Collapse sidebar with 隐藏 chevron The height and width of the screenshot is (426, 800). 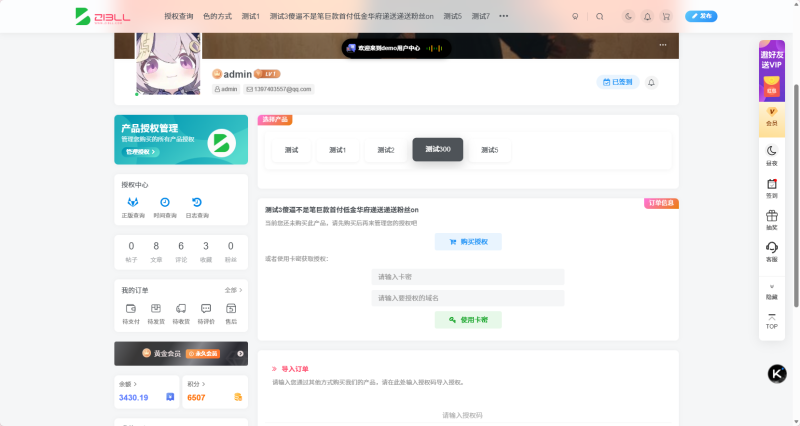pyautogui.click(x=771, y=292)
